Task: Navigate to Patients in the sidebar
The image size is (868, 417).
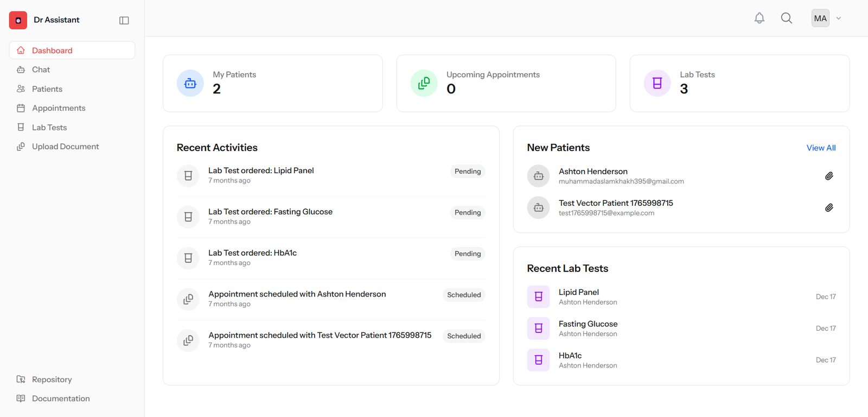Action: 72,89
